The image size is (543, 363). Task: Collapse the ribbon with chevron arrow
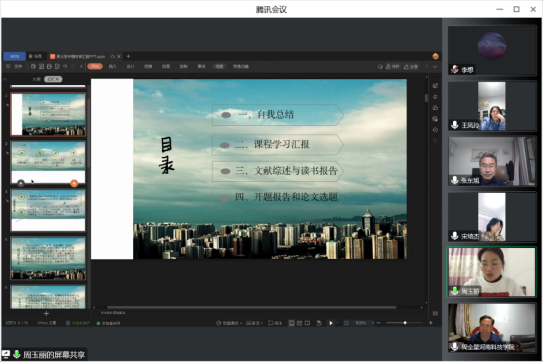pos(435,67)
